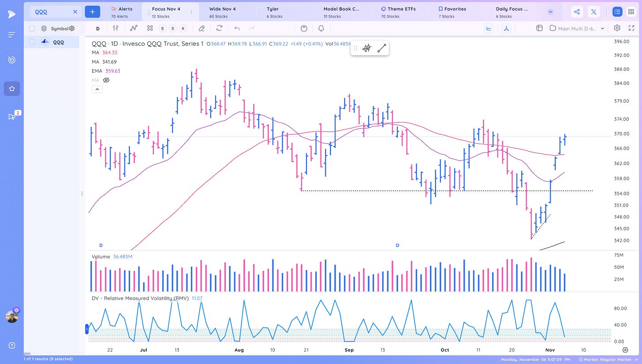This screenshot has height=364, width=642.
Task: Open the radar target icon in sidebar
Action: pos(11,60)
